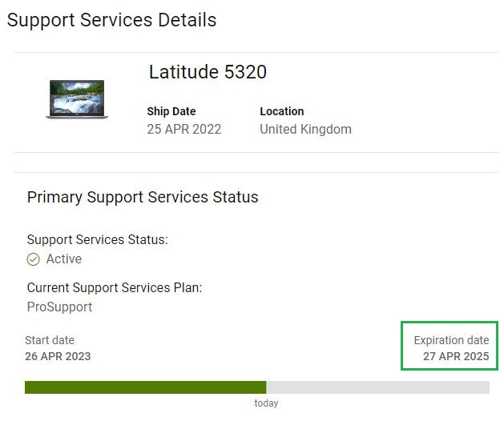Click the Start date label

click(50, 340)
